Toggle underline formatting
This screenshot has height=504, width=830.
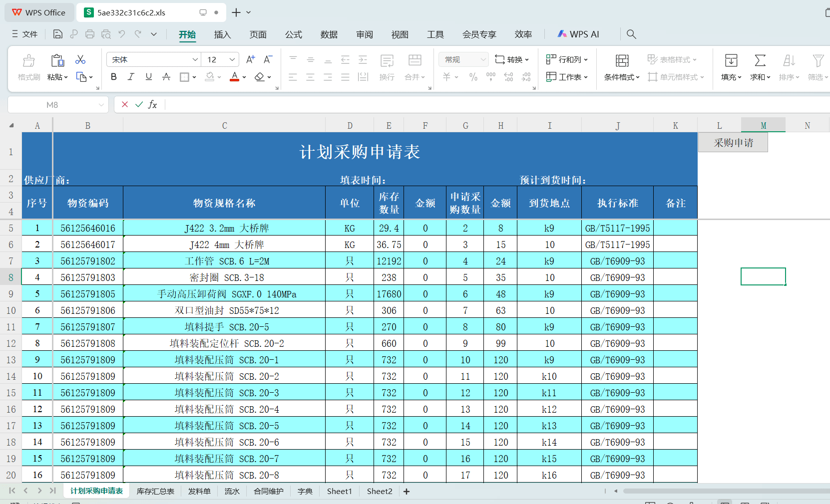(x=148, y=77)
